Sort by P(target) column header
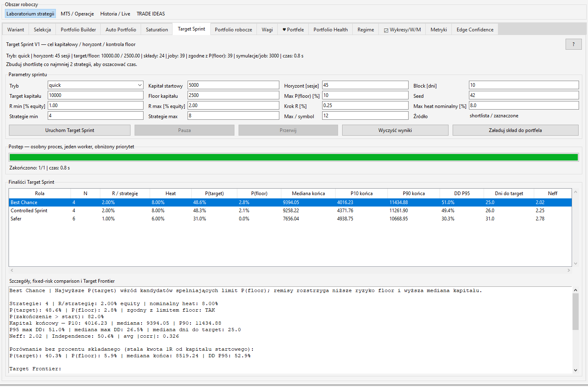588x387 pixels. click(x=214, y=193)
